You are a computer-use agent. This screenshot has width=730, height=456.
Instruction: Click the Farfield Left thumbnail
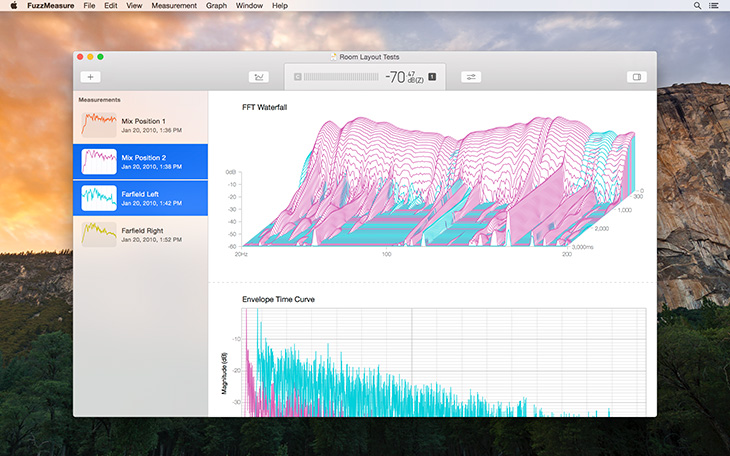pos(97,197)
